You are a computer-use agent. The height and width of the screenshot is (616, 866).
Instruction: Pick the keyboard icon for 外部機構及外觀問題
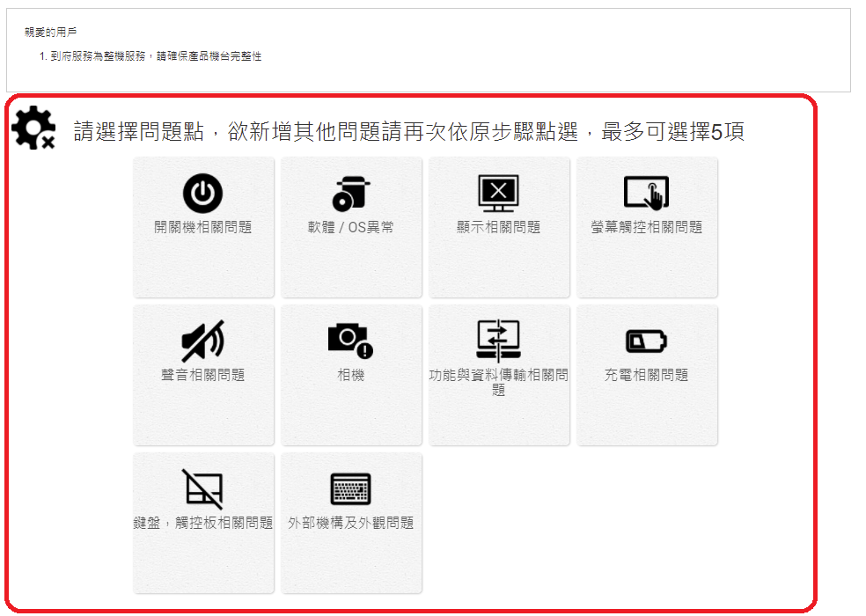click(x=350, y=489)
